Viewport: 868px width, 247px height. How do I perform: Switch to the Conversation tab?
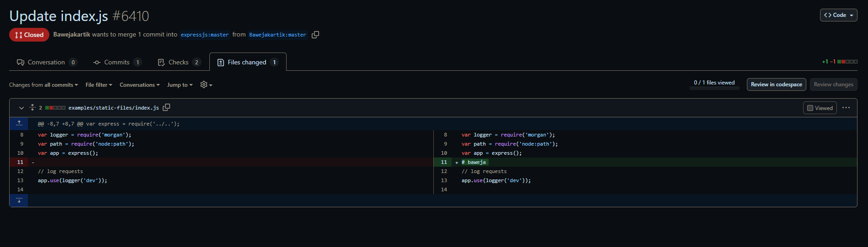46,62
